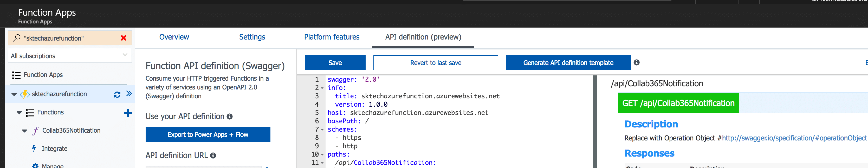Select sktechazurefunction in the tree

click(x=59, y=94)
